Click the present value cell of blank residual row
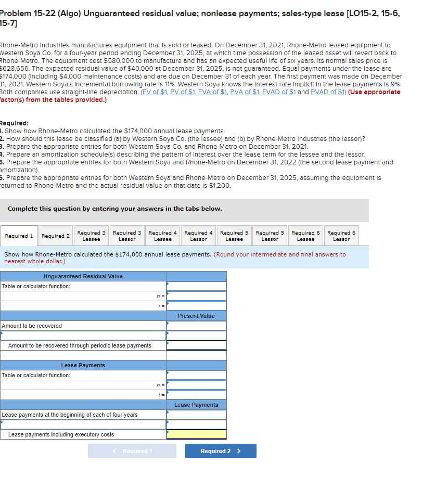This screenshot has height=489, width=448. (196, 336)
